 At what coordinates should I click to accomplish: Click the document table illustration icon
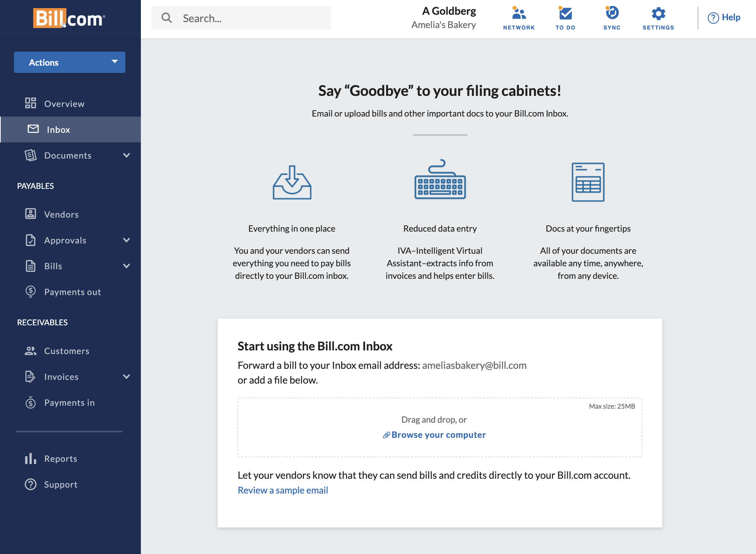pyautogui.click(x=588, y=182)
